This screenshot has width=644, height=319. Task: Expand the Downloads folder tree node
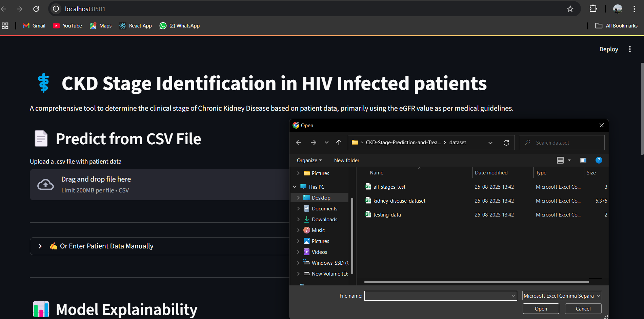(298, 220)
